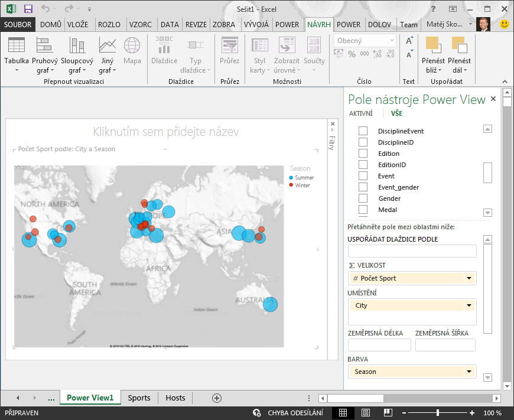
Task: Check the Event_gender field
Action: tap(363, 187)
